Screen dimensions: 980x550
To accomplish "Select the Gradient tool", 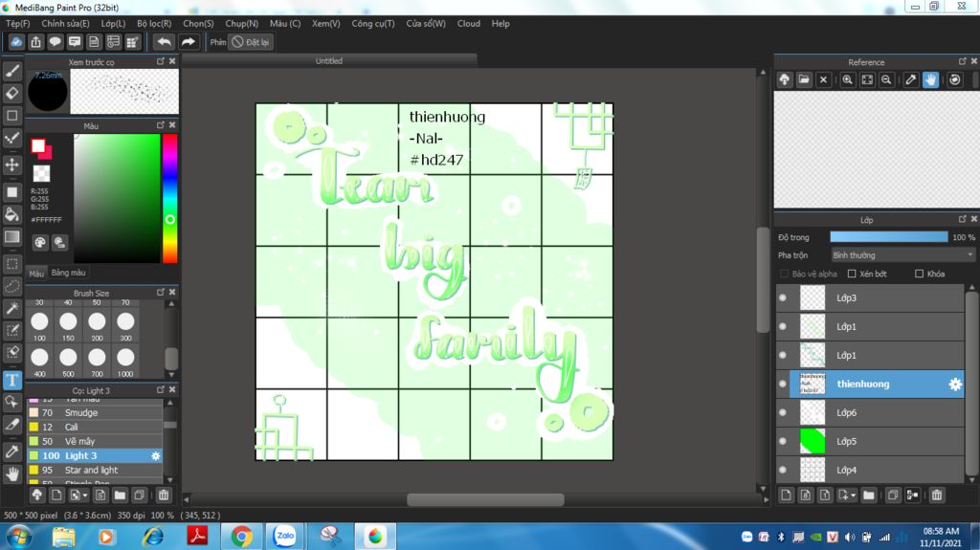I will (x=11, y=237).
